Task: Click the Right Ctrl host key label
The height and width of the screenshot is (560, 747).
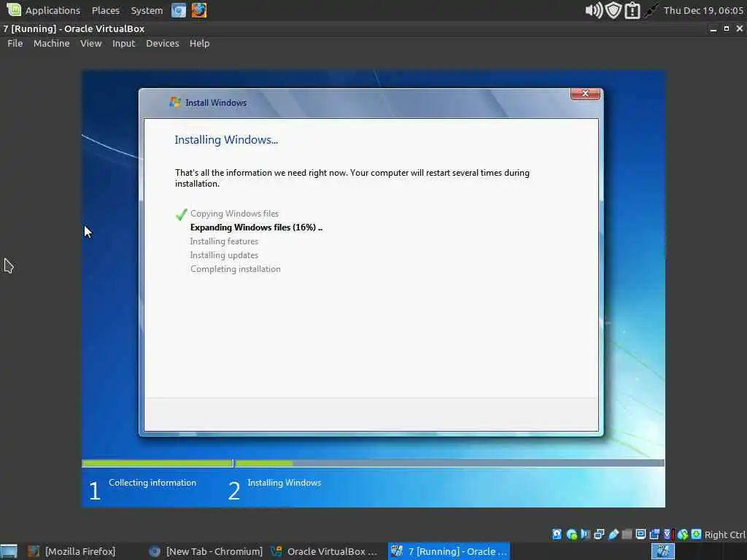Action: (x=724, y=534)
